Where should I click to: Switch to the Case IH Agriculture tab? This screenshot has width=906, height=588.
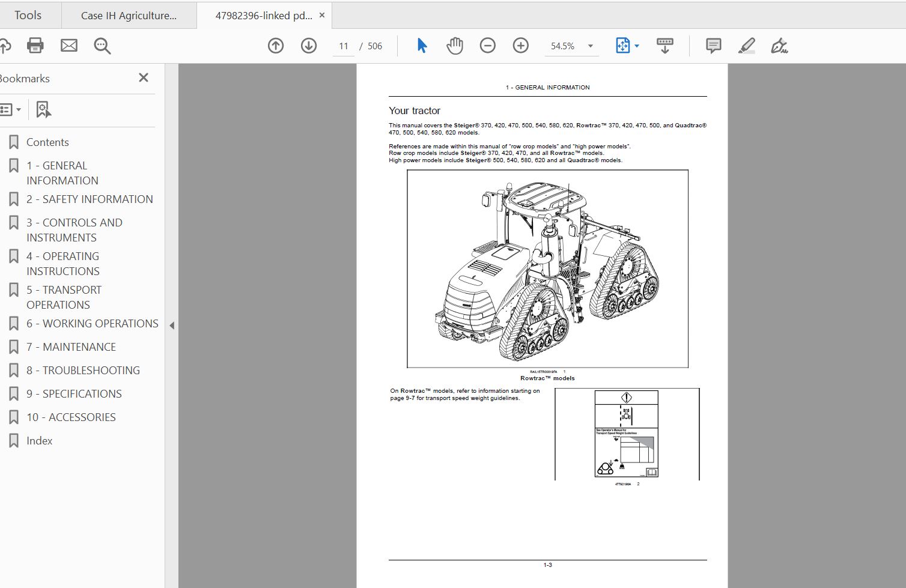(129, 16)
